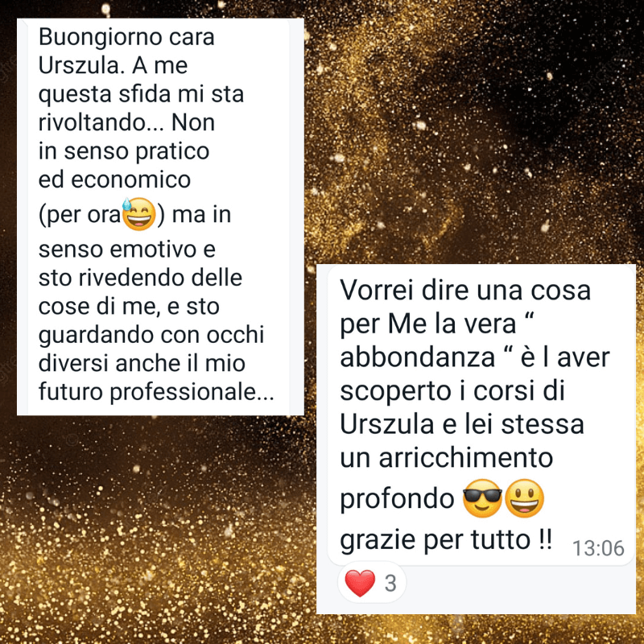Click the red heart reaction emoji

(x=360, y=583)
